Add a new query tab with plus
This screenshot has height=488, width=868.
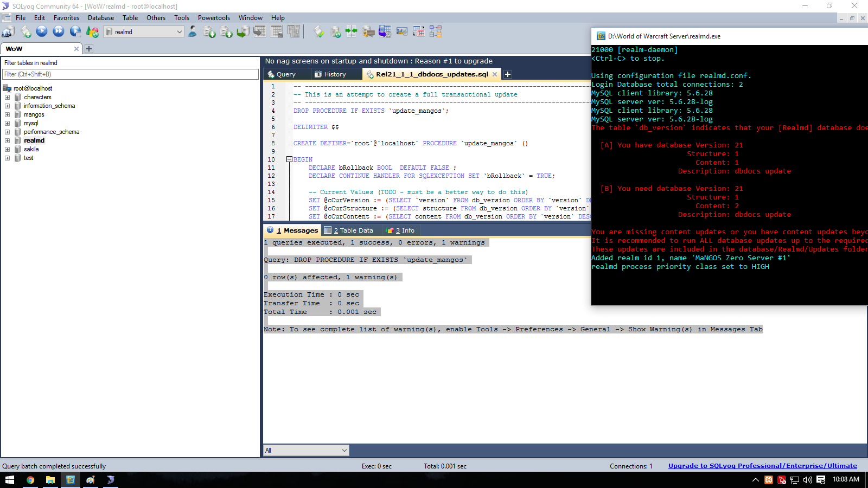pos(508,74)
